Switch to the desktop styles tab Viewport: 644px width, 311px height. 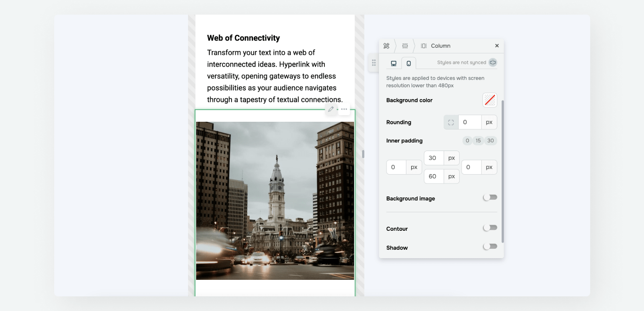(x=394, y=63)
